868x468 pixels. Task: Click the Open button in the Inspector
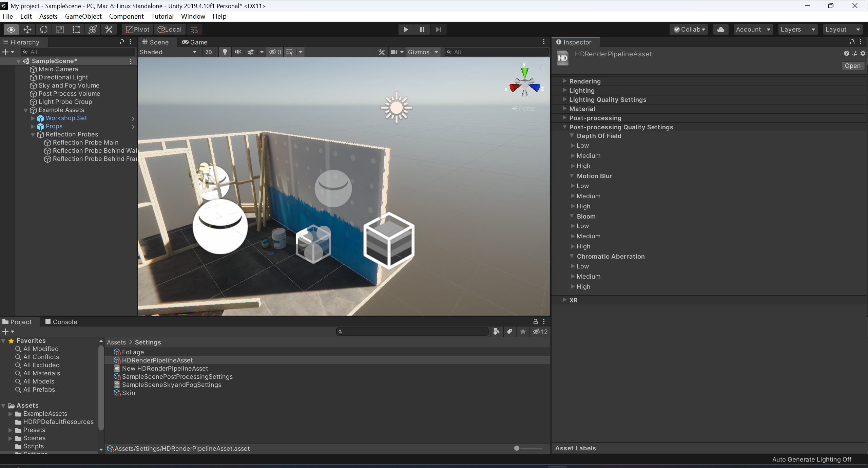coord(852,65)
